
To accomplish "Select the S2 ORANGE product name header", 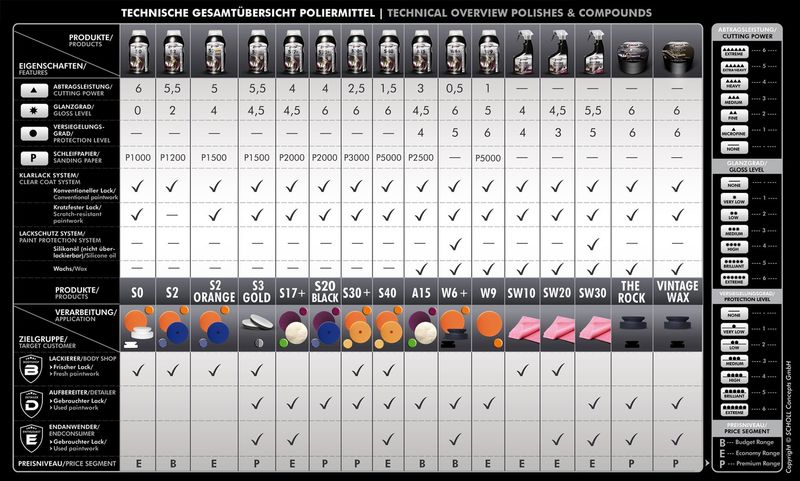I will [214, 292].
